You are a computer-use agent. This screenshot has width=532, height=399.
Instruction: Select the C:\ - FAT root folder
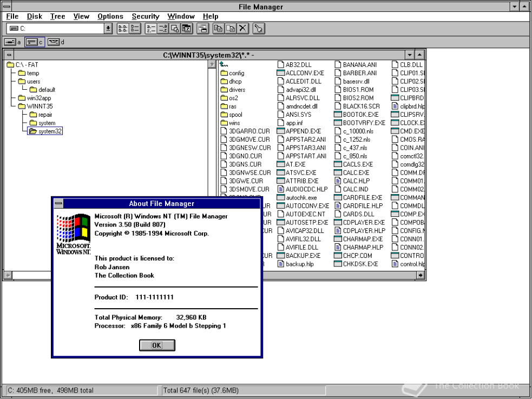click(x=23, y=65)
